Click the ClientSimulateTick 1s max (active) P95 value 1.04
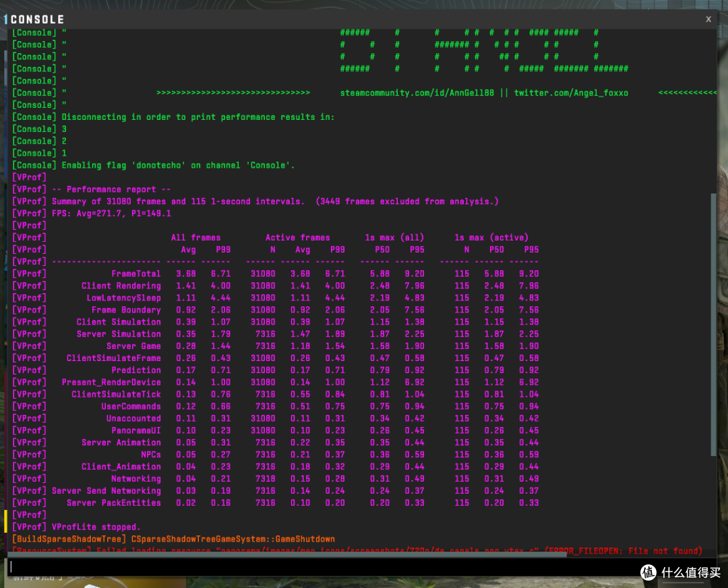Image resolution: width=728 pixels, height=588 pixels. 529,395
